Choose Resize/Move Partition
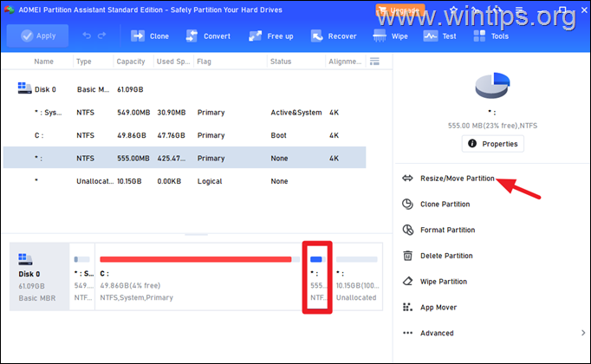 [x=458, y=179]
